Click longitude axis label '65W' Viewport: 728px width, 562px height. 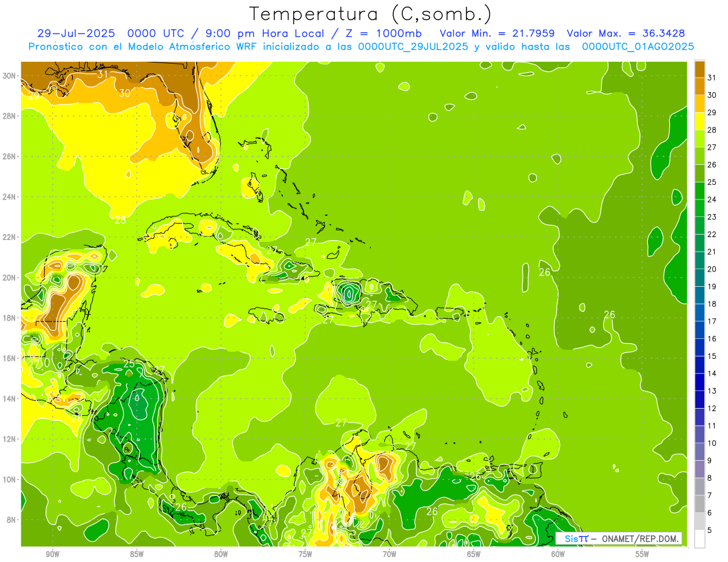pyautogui.click(x=474, y=554)
